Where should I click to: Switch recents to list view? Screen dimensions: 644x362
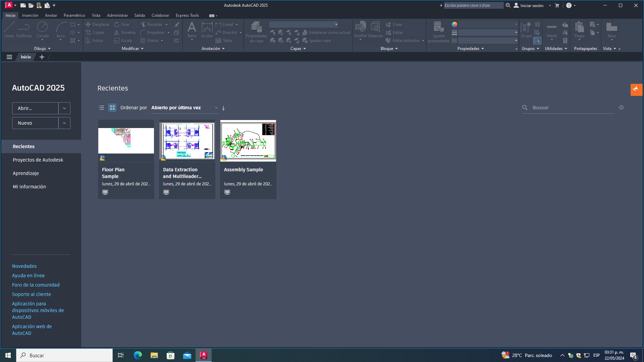click(x=102, y=108)
